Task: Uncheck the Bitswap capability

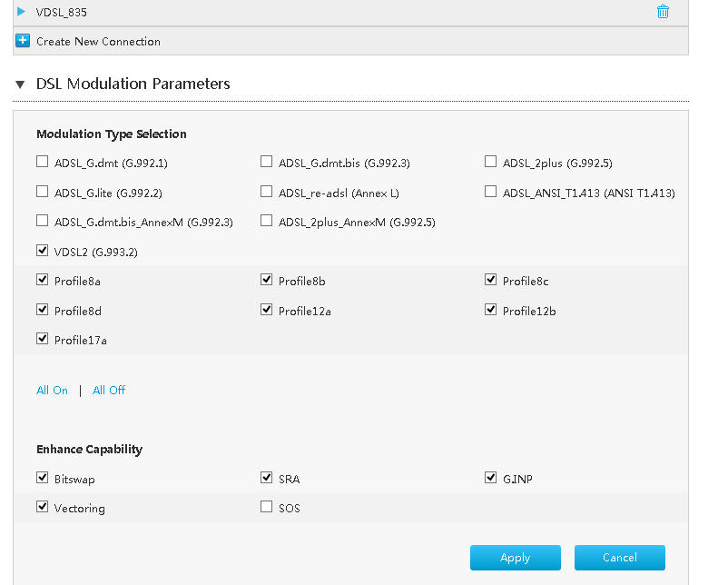Action: coord(42,478)
